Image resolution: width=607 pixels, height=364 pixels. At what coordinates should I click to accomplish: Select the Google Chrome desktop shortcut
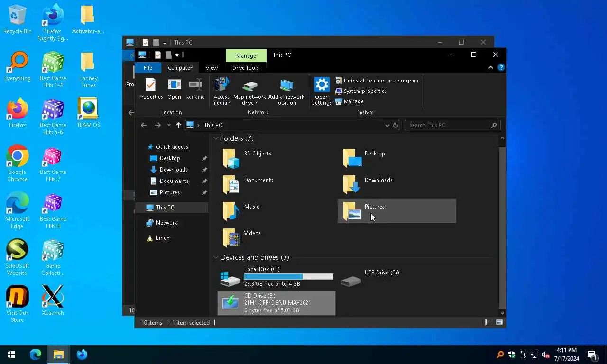tap(18, 164)
